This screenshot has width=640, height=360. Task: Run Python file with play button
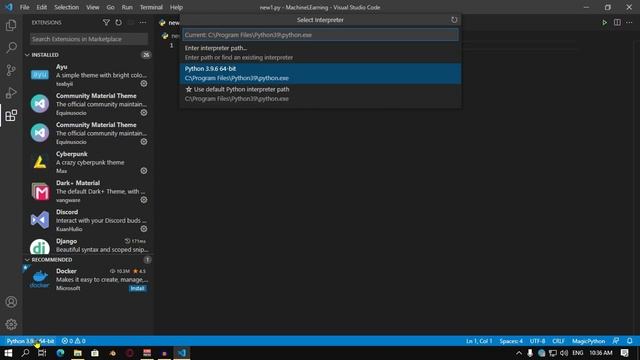(604, 22)
